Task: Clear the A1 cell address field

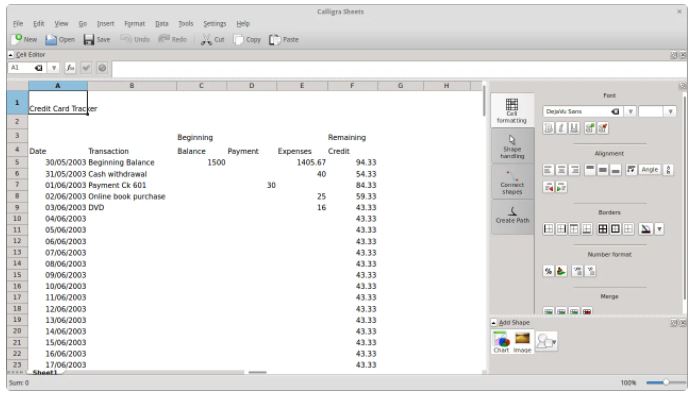Action: point(39,68)
